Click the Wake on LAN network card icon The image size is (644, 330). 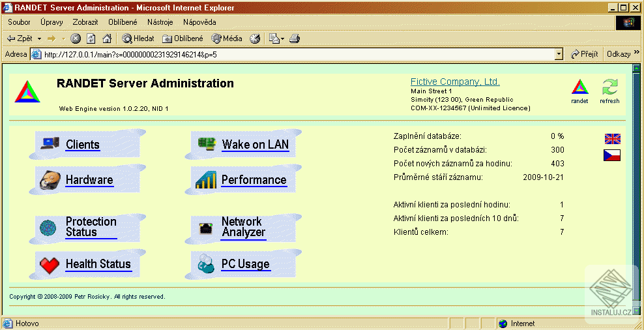tap(207, 143)
